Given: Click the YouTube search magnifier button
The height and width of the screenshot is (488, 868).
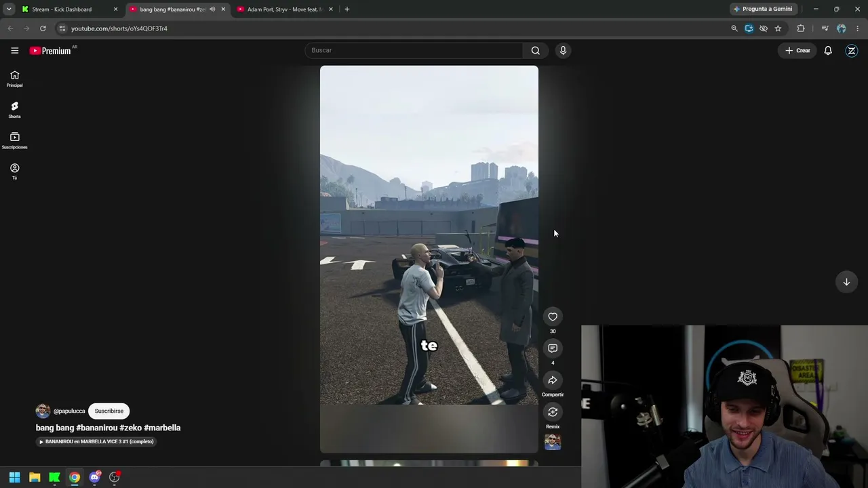Looking at the screenshot, I should pyautogui.click(x=536, y=50).
